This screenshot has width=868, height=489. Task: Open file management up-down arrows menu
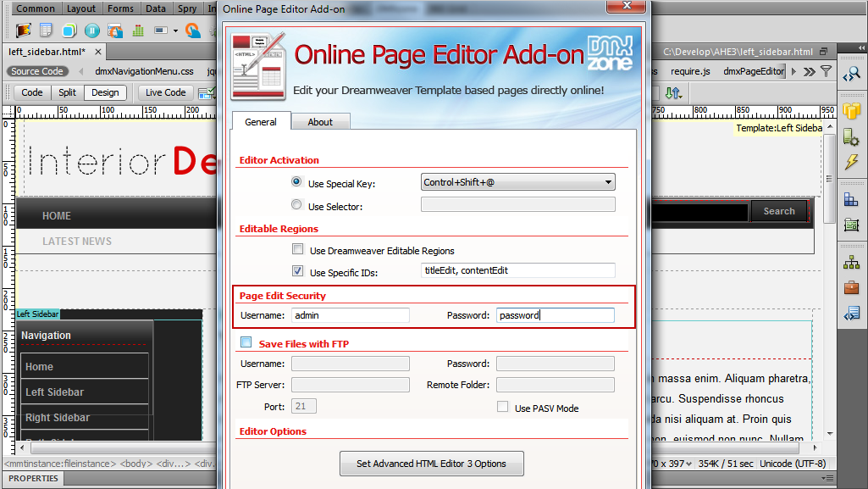[x=673, y=93]
